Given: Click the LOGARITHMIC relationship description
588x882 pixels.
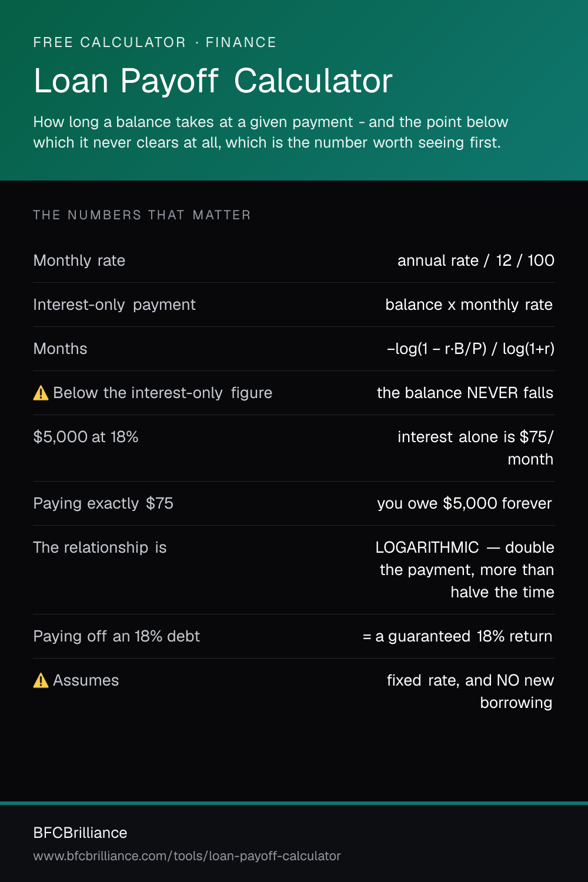Looking at the screenshot, I should point(465,570).
